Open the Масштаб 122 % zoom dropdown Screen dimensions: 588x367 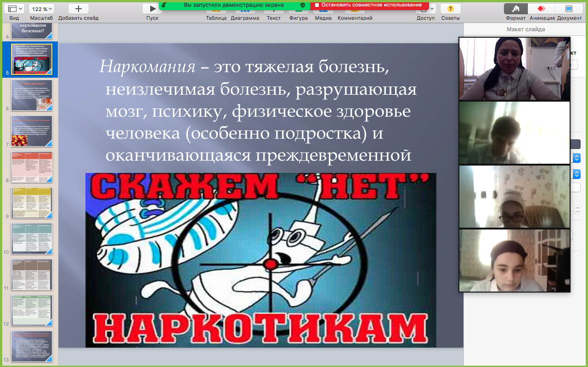pyautogui.click(x=41, y=9)
